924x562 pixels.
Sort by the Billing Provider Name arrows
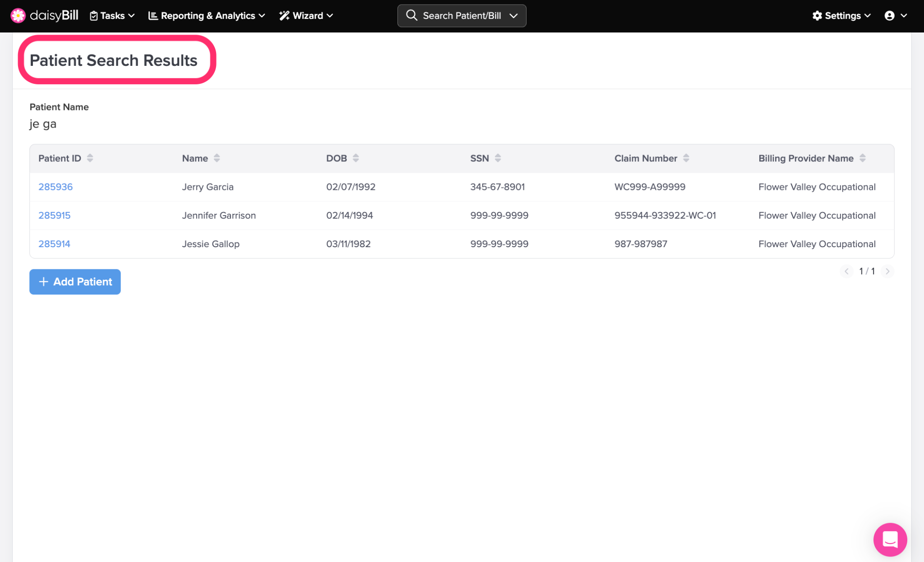[863, 158]
